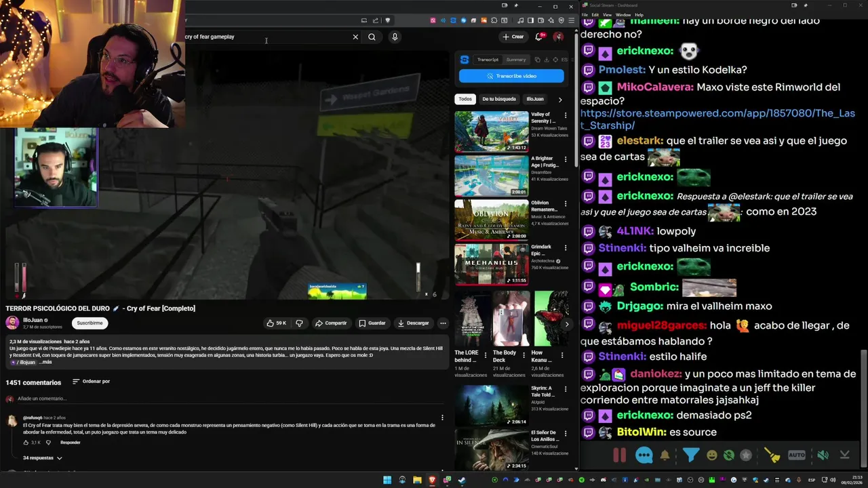Click the YouTube search magnifier button
This screenshot has width=868, height=488.
(372, 37)
